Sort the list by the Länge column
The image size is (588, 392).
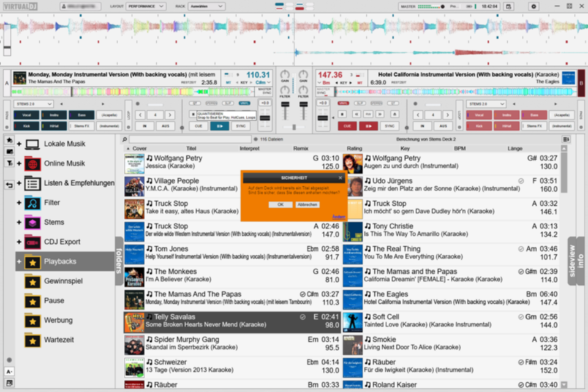pyautogui.click(x=515, y=149)
